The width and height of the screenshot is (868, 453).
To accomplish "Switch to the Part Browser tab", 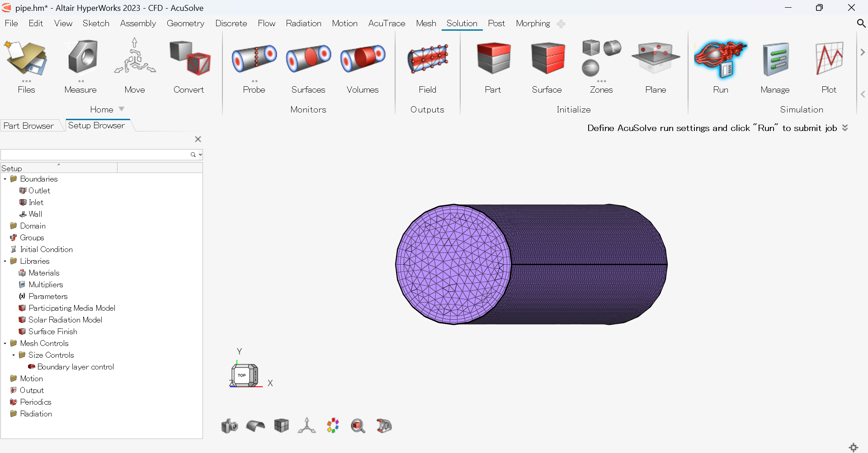I will [x=28, y=126].
